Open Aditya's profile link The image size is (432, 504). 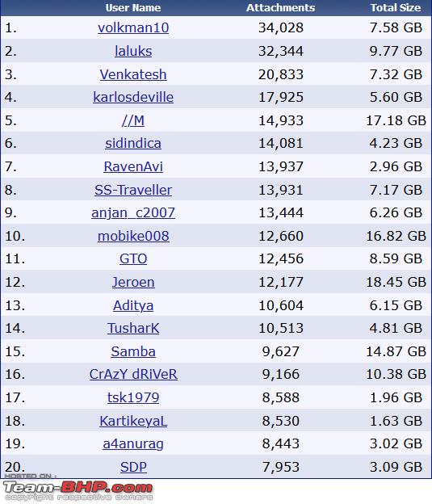pyautogui.click(x=133, y=305)
